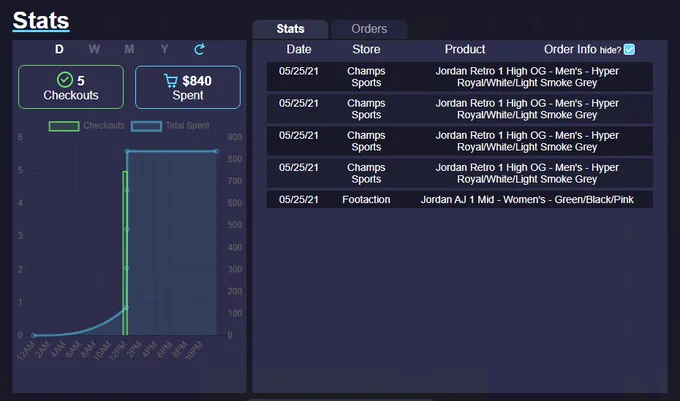Click the 5 Checkouts summary card

[x=71, y=87]
